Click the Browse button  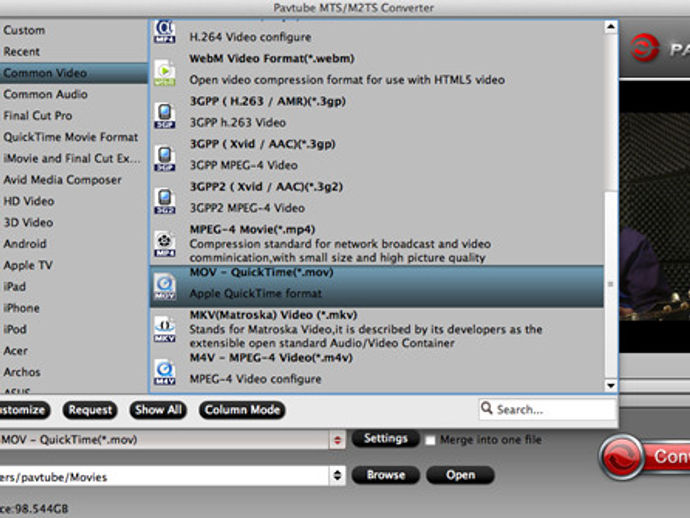tap(385, 475)
